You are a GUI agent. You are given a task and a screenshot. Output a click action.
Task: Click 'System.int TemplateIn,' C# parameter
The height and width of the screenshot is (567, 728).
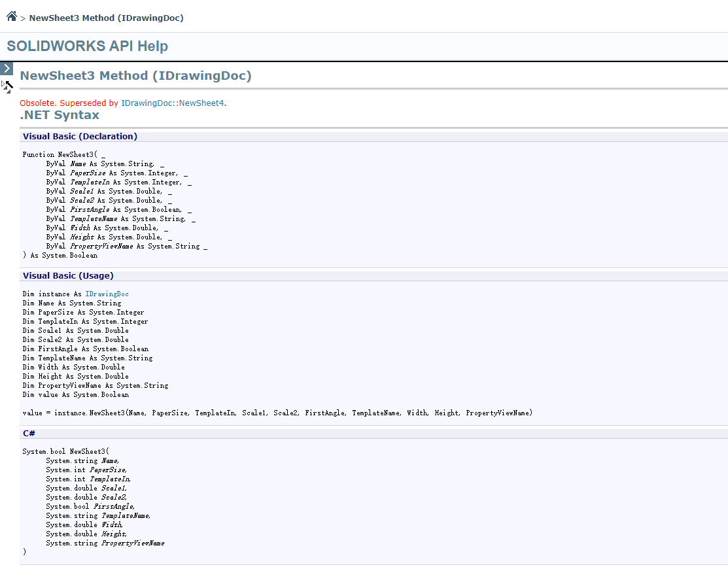pyautogui.click(x=89, y=479)
